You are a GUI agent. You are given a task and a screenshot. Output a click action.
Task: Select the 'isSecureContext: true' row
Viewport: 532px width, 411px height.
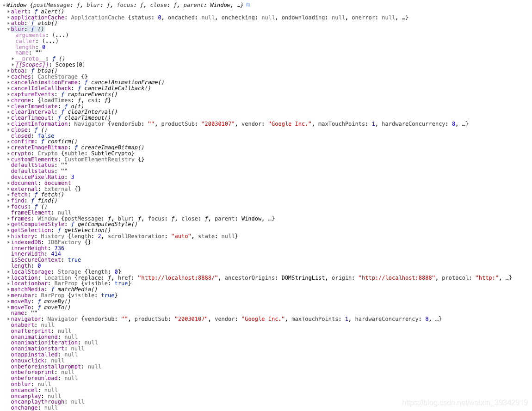(x=46, y=260)
